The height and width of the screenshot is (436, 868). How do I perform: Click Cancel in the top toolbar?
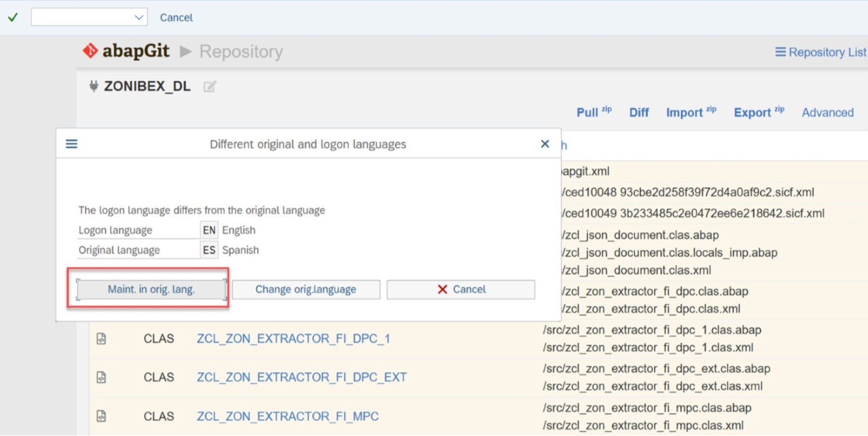click(x=176, y=17)
